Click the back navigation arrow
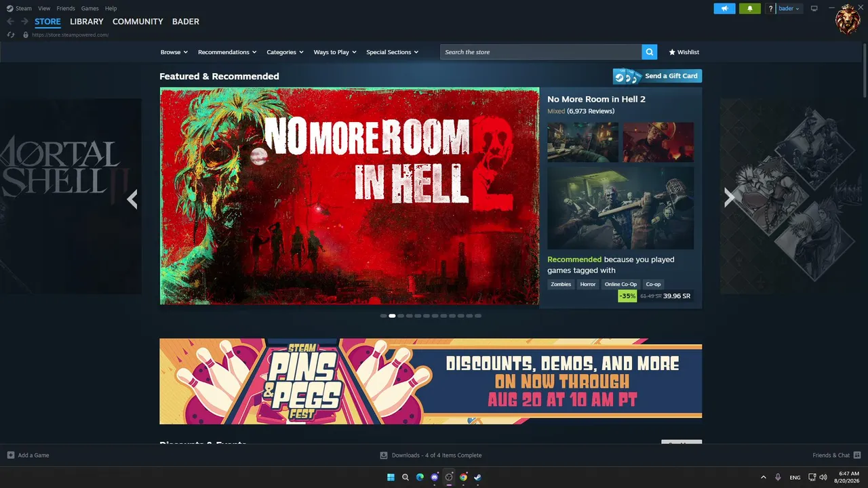868x488 pixels. [x=10, y=22]
